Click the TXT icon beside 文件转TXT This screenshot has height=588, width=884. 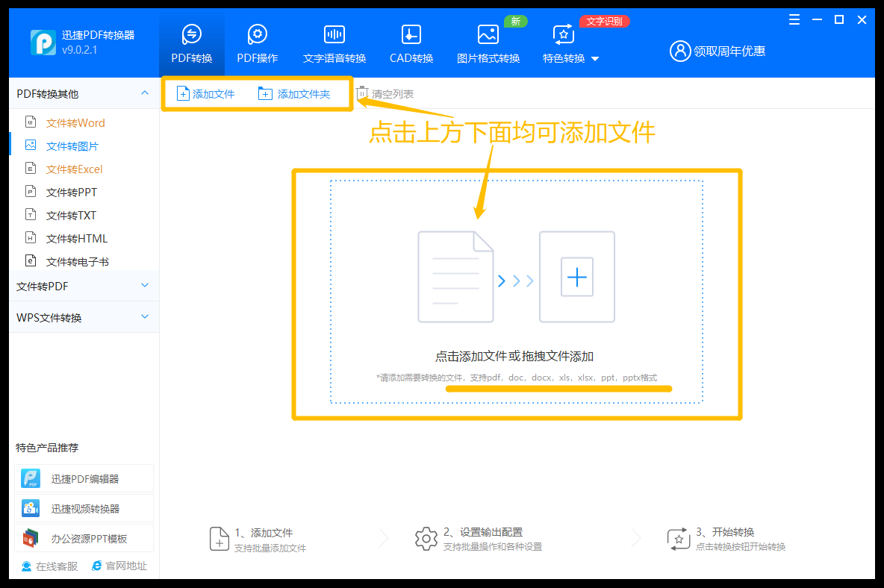31,215
